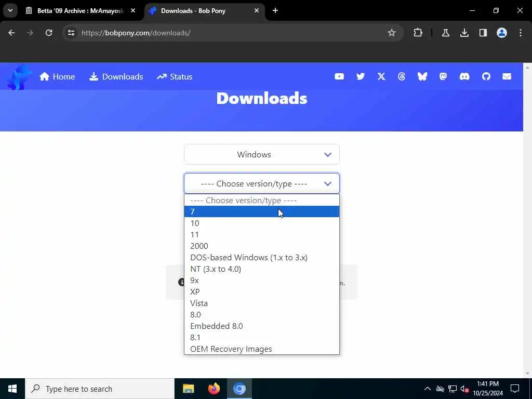Open email envelope icon link
The image size is (532, 399).
(x=507, y=77)
